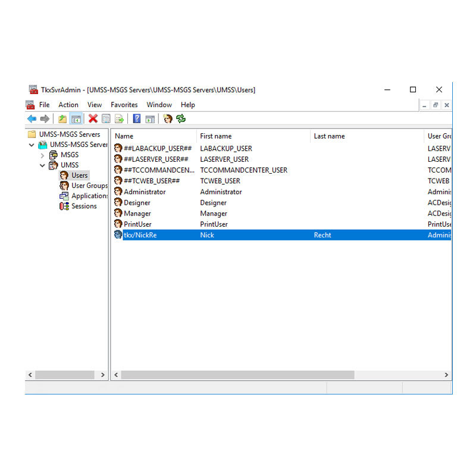Click the Recht last name cell
This screenshot has width=476, height=476.
pyautogui.click(x=322, y=234)
